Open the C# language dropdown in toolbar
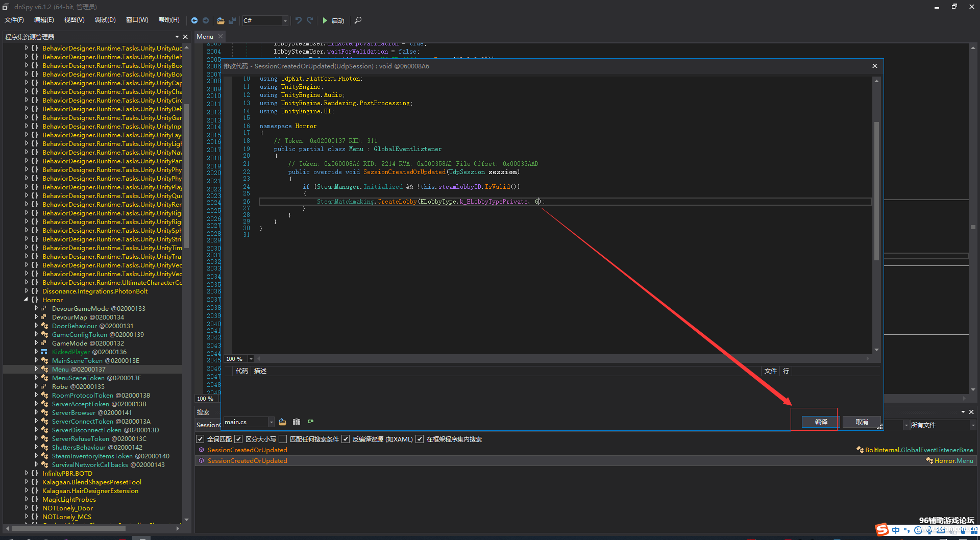Image resolution: width=980 pixels, height=540 pixels. pos(285,20)
